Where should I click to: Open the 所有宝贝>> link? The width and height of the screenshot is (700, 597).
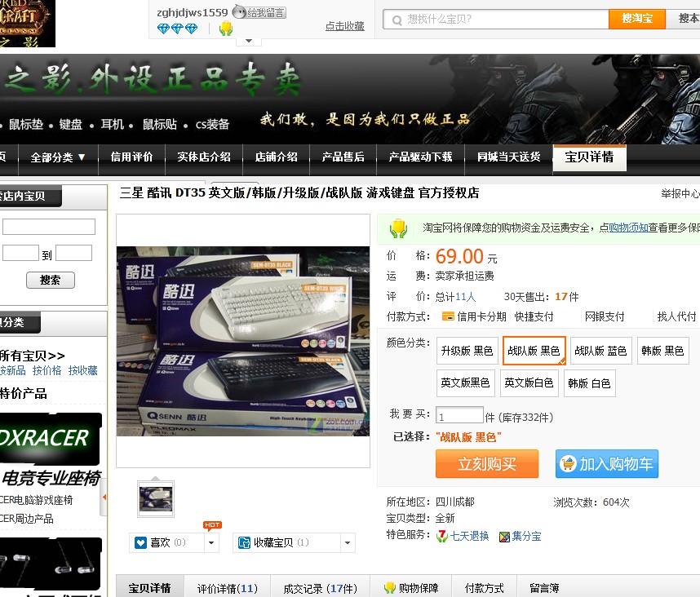click(32, 356)
